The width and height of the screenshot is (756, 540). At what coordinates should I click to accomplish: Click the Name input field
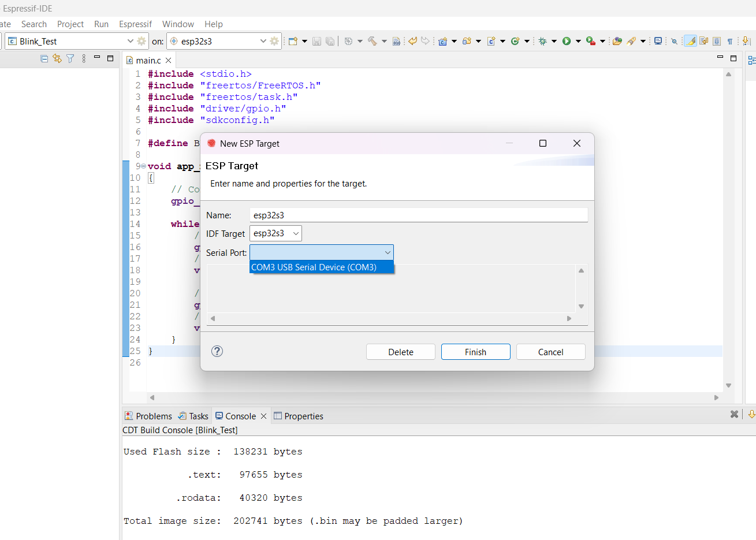click(x=419, y=215)
